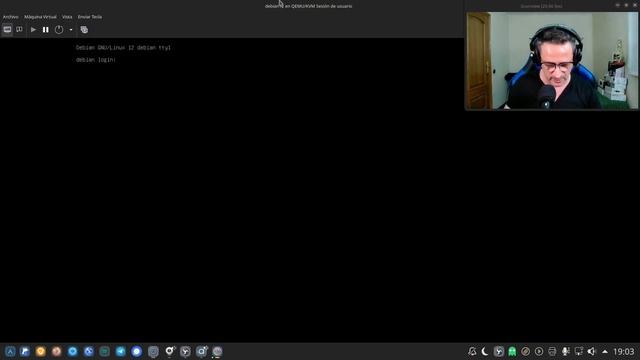Open the snapshots manager icon
Viewport: 640px width, 360px height.
pos(84,29)
